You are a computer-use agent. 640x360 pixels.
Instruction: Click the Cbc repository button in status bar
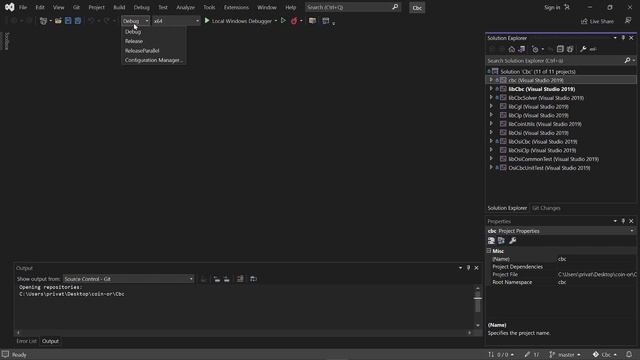tap(605, 355)
